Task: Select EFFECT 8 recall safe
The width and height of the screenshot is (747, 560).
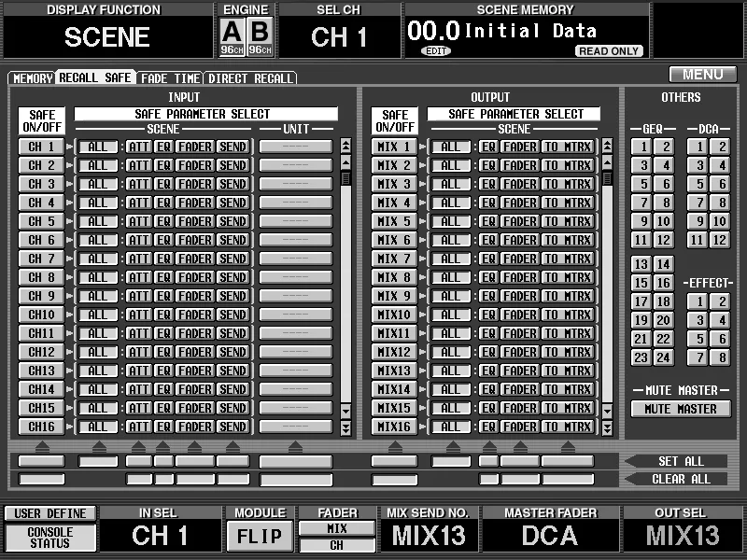Action: 720,357
